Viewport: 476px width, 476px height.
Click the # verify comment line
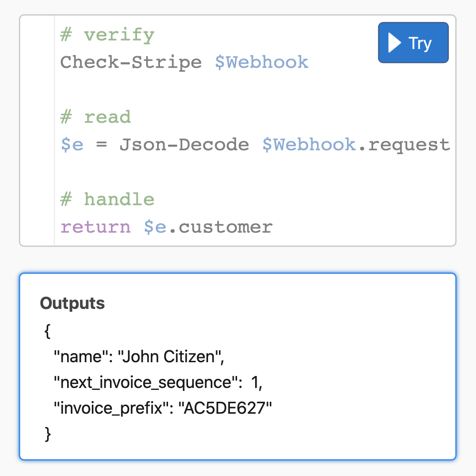tap(107, 35)
